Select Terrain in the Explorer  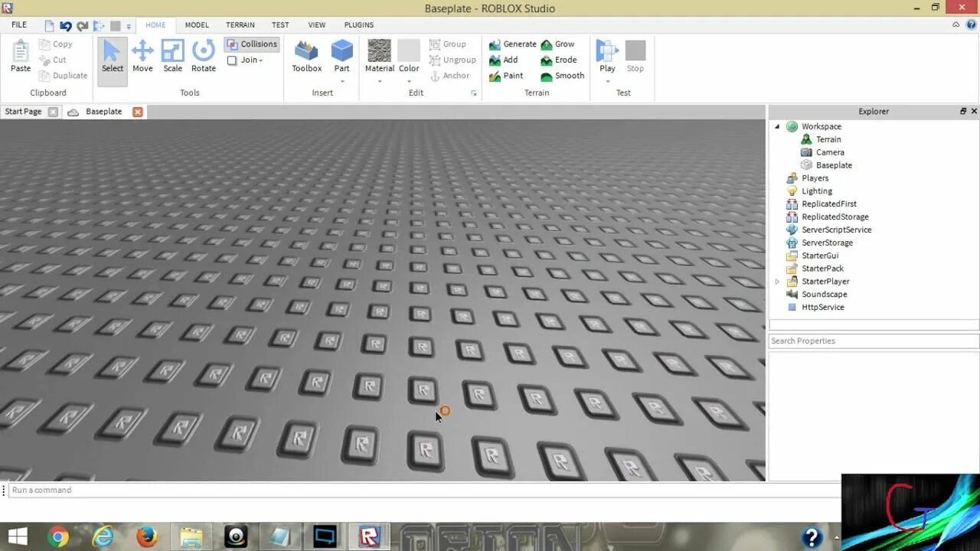click(828, 139)
